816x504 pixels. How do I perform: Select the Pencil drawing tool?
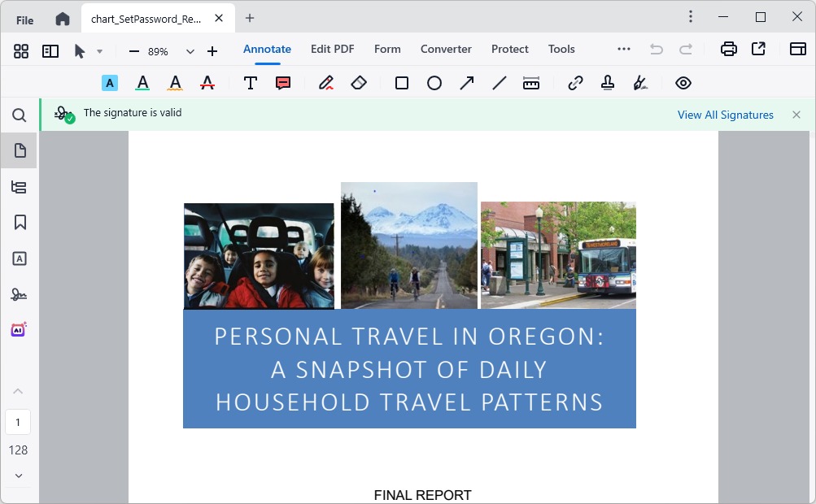(x=325, y=82)
